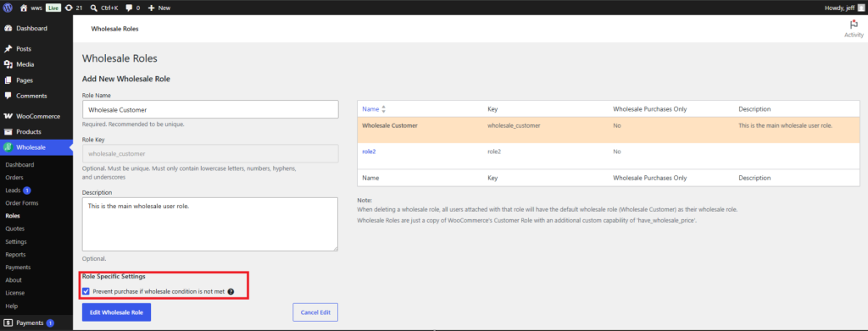Click the Payments dollar icon in sidebar
868x331 pixels.
coord(8,323)
